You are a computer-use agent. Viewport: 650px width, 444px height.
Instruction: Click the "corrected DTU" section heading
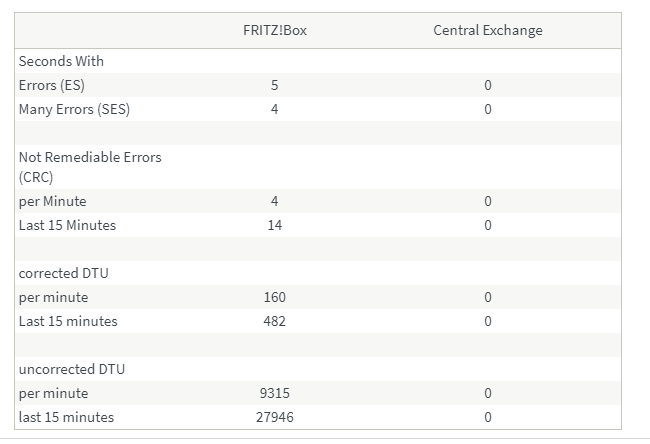[x=69, y=273]
